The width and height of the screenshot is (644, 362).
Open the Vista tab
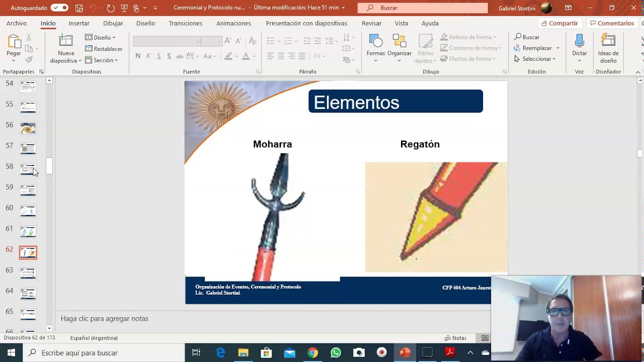pyautogui.click(x=401, y=23)
